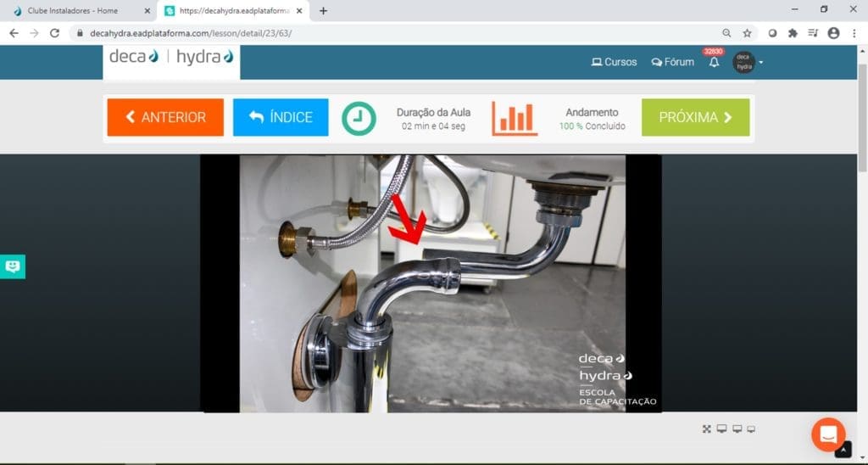868x465 pixels.
Task: Open a new browser tab
Action: [x=323, y=10]
